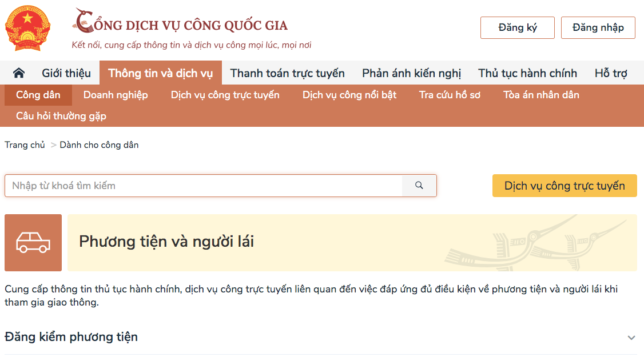Open the Tra cứu hồ sơ section
Viewport: 644px width, 357px height.
pos(448,95)
